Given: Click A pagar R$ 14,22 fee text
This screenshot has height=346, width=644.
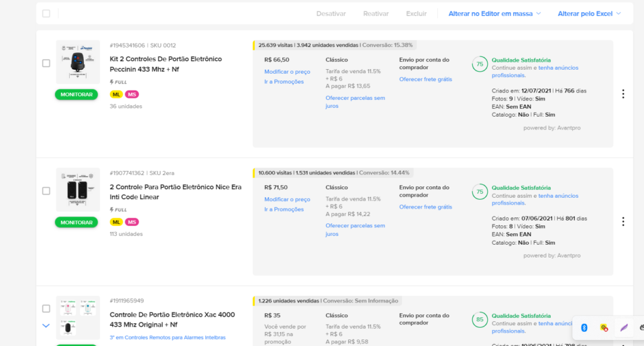Looking at the screenshot, I should click(348, 214).
